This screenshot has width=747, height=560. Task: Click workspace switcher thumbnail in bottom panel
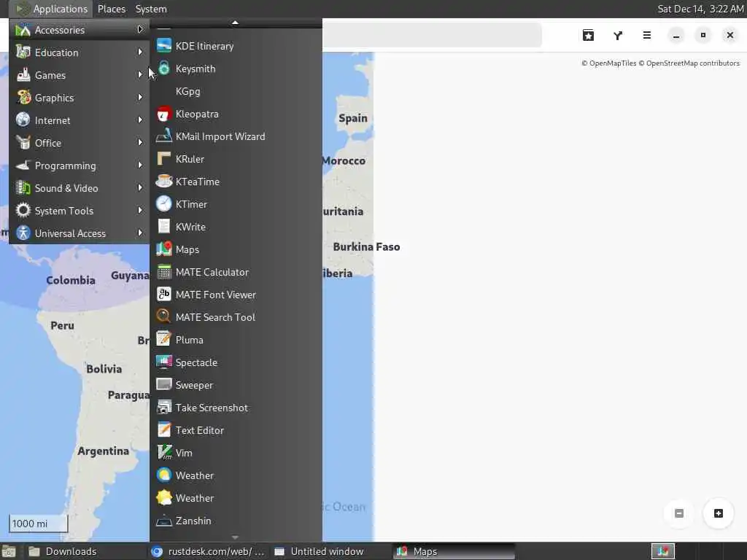[x=663, y=551]
